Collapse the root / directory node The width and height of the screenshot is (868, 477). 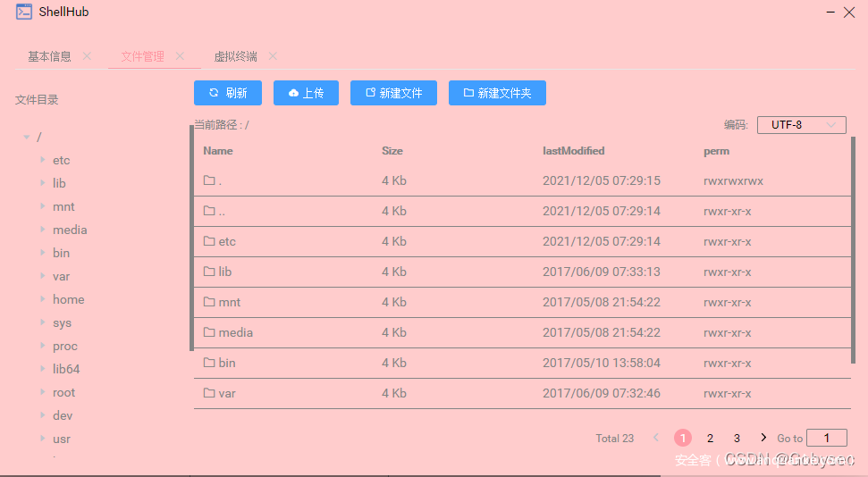click(x=26, y=138)
